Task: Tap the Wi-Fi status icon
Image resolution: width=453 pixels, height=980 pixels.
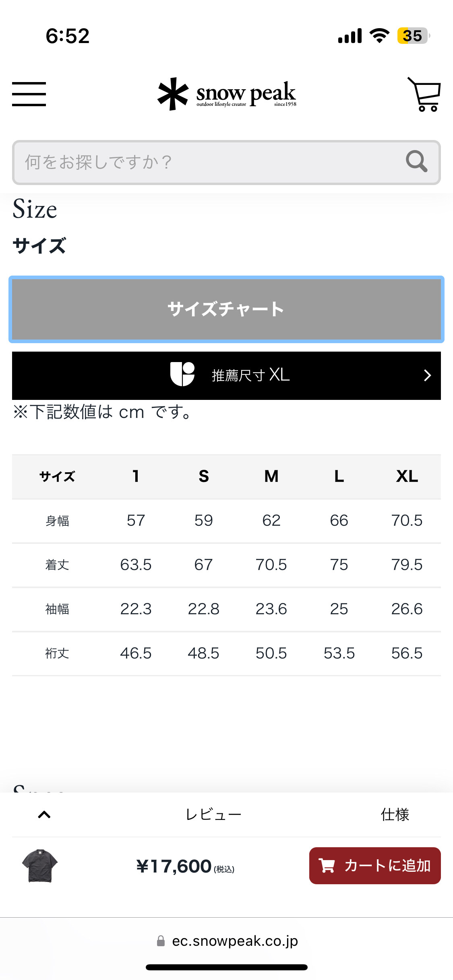Action: click(379, 35)
